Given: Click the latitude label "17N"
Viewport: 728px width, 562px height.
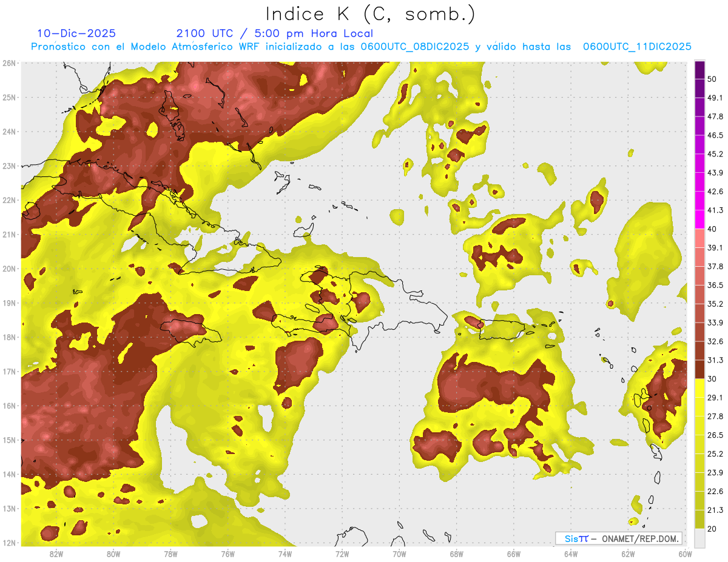Looking at the screenshot, I should (x=9, y=371).
